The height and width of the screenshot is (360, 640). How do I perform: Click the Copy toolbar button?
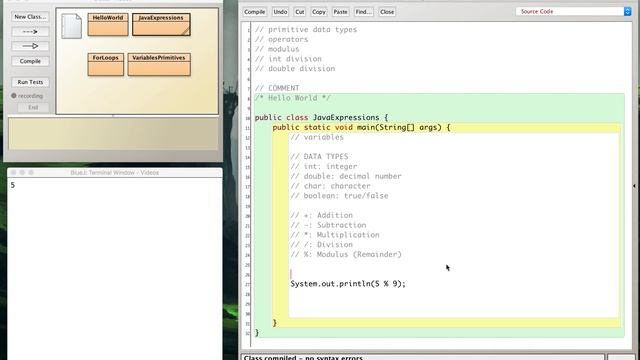[319, 12]
